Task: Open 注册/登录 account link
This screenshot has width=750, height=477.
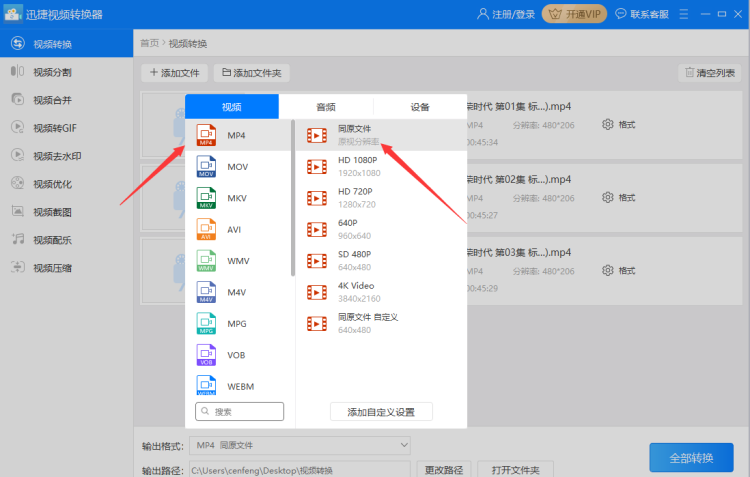Action: 506,14
